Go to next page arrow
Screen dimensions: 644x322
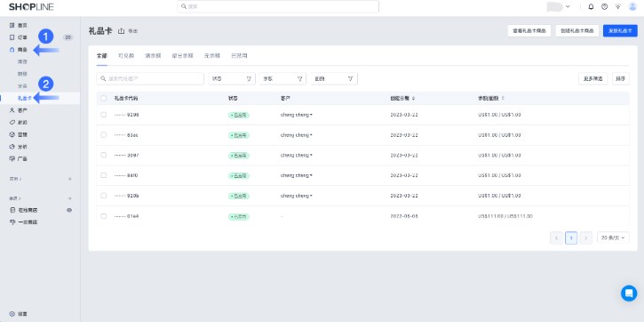[586, 237]
